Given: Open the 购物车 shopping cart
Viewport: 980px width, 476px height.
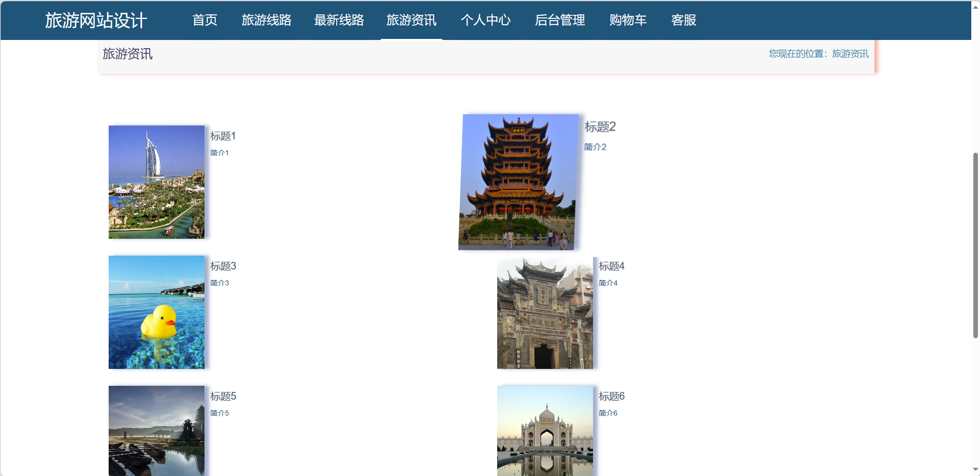Looking at the screenshot, I should pyautogui.click(x=628, y=20).
